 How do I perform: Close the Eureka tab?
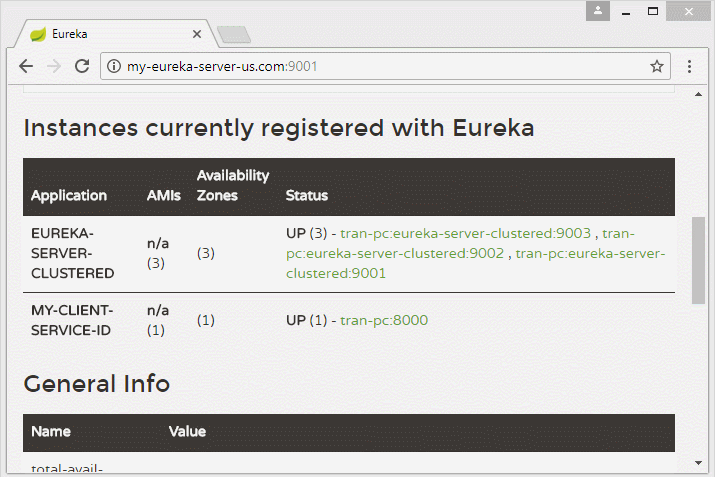[197, 34]
